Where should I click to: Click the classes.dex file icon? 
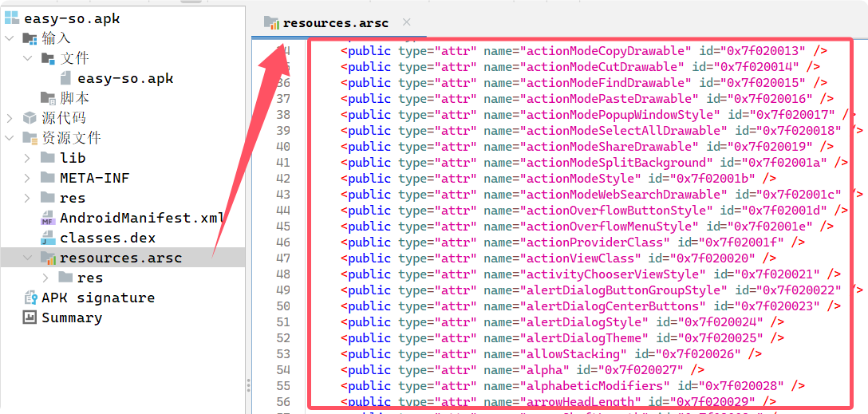(x=48, y=238)
